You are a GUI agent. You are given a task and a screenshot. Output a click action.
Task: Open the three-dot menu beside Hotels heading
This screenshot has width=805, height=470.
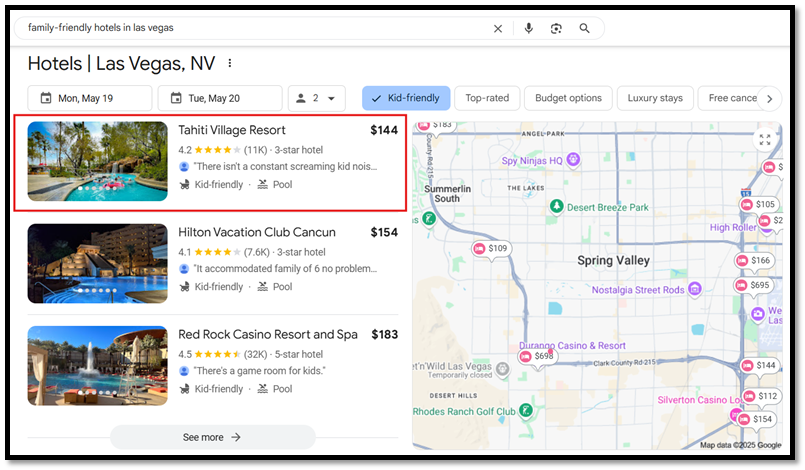point(229,63)
